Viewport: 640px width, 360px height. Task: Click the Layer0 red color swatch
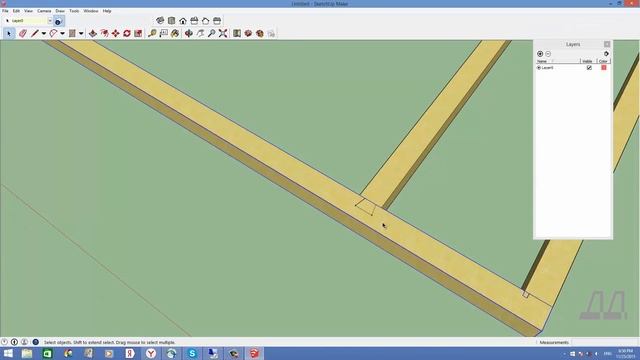pyautogui.click(x=604, y=68)
